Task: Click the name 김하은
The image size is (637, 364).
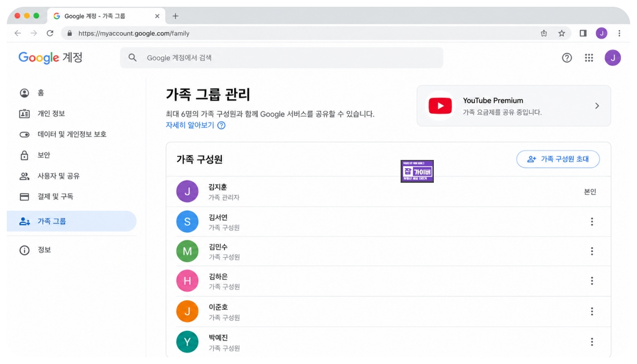Action: tap(218, 276)
